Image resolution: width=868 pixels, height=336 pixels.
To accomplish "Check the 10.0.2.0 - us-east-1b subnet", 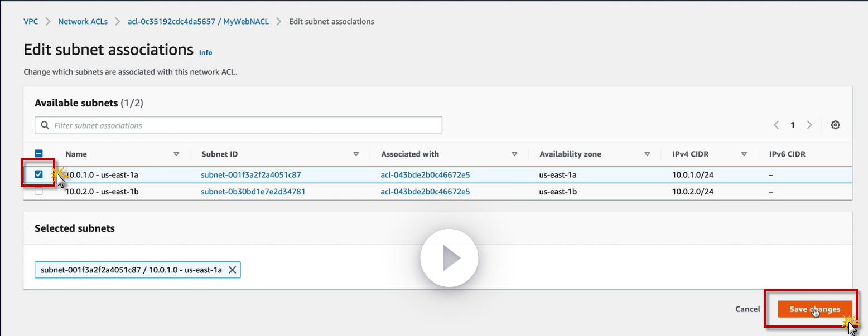I will click(38, 191).
